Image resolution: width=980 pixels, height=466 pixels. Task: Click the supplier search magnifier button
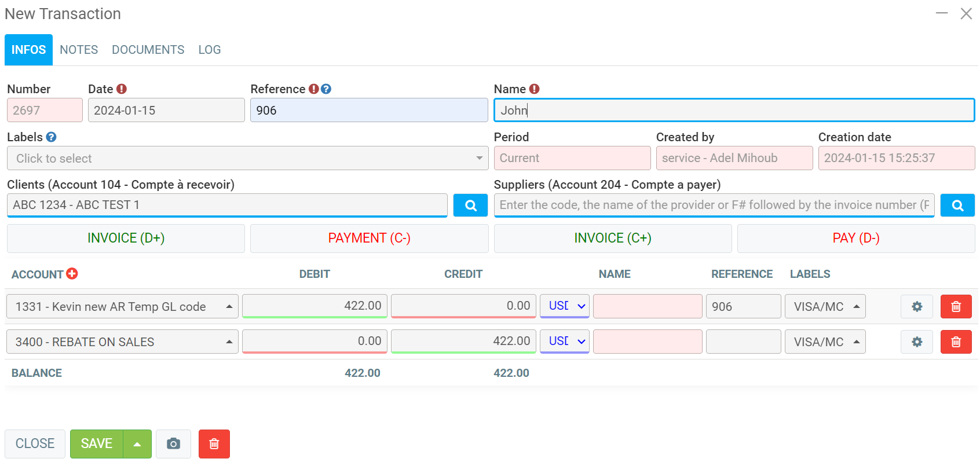pyautogui.click(x=957, y=206)
